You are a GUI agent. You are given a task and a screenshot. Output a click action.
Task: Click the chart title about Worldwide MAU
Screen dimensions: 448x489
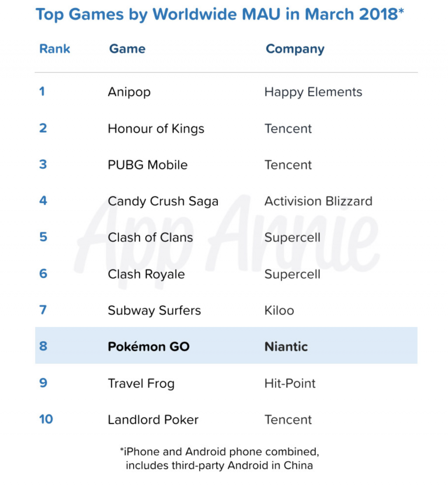[220, 14]
